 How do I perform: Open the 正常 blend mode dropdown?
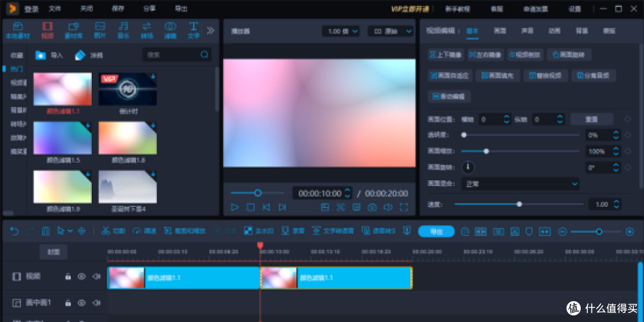click(521, 184)
